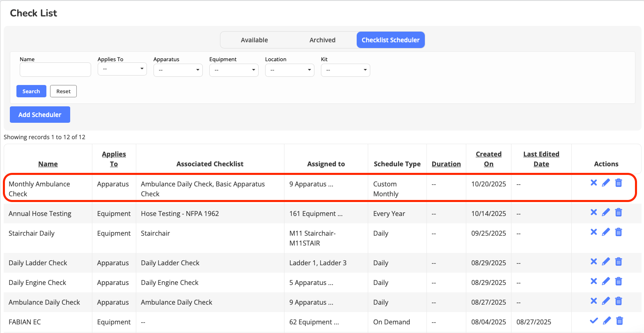Open the Applies To dropdown filter
Screen dimensions: 644x333
122,69
